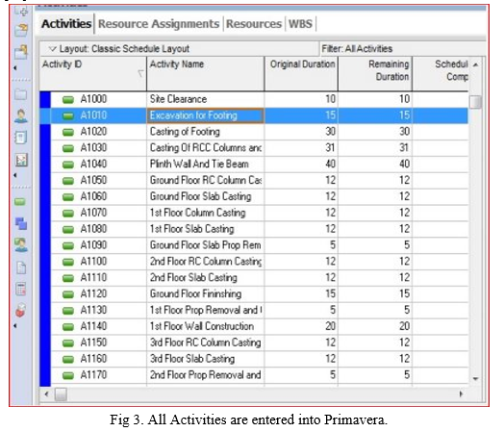
Task: Switch to the Resources tab
Action: tap(254, 24)
